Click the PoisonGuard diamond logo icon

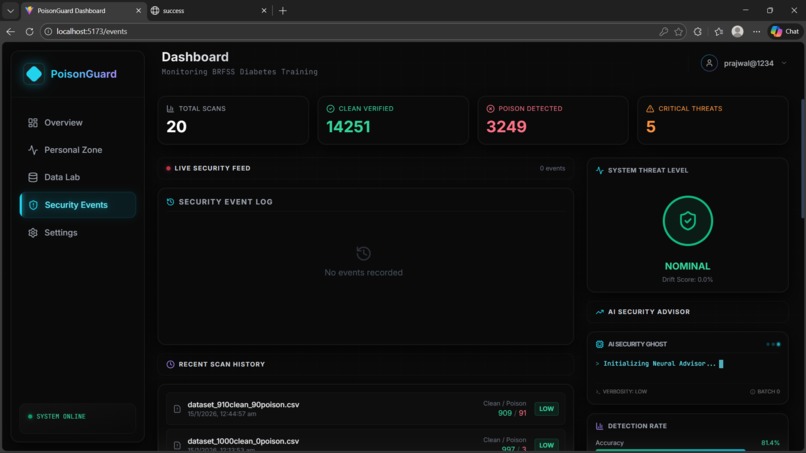point(34,74)
